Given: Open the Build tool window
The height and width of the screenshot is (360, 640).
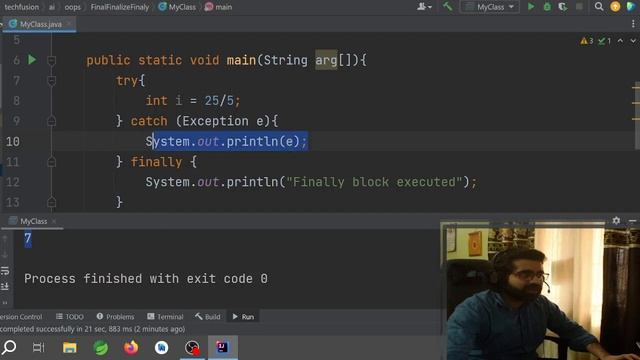Looking at the screenshot, I should (x=207, y=317).
